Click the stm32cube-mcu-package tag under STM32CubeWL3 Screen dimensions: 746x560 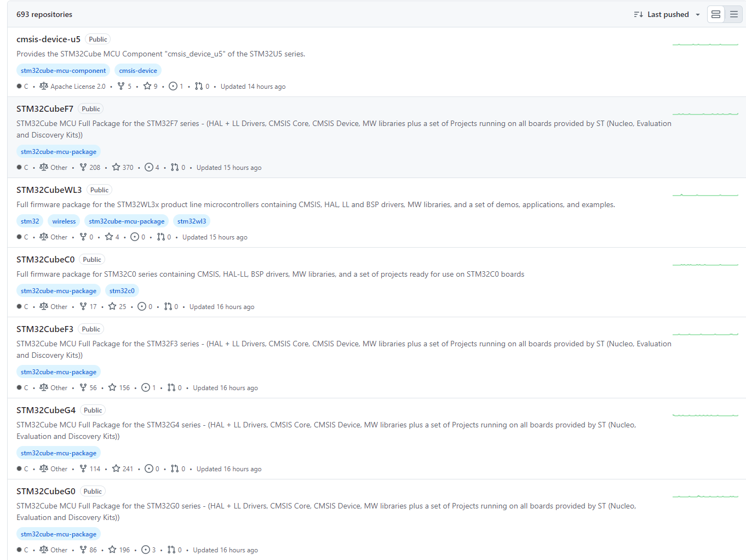pyautogui.click(x=127, y=221)
